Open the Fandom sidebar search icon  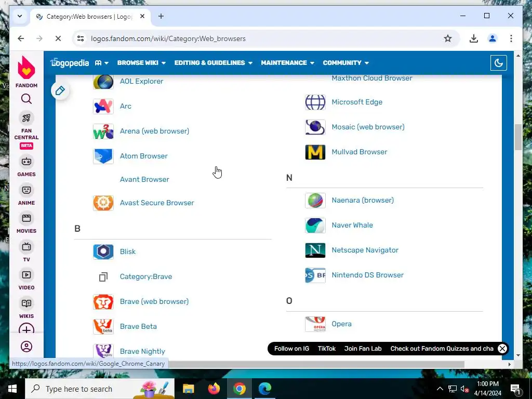click(x=26, y=99)
